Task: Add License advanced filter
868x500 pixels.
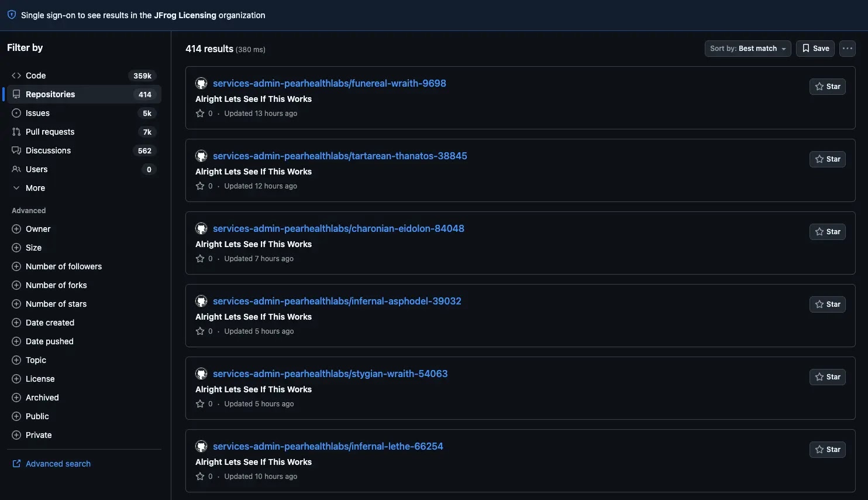Action: [84, 379]
